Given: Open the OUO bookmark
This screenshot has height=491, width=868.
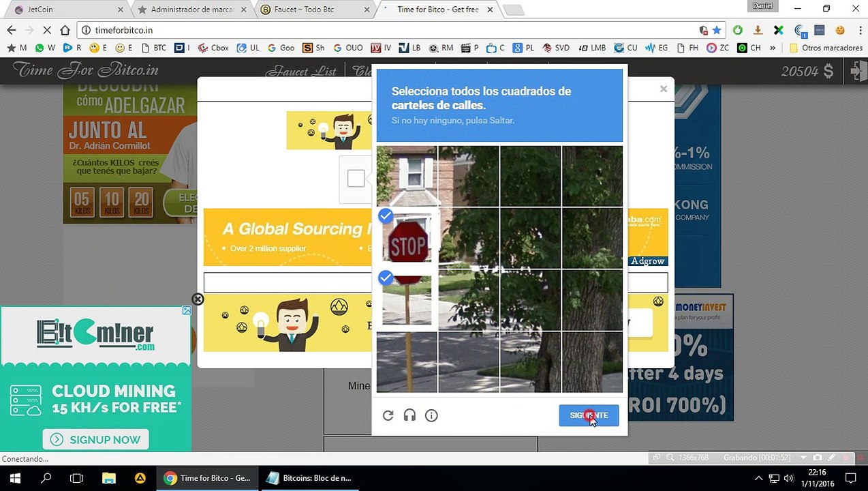Looking at the screenshot, I should coord(347,48).
